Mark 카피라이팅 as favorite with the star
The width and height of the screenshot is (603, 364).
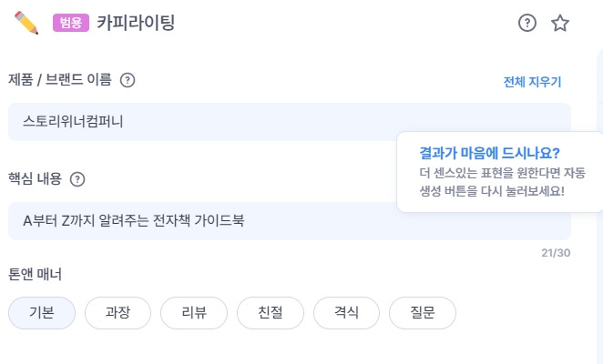tap(560, 23)
